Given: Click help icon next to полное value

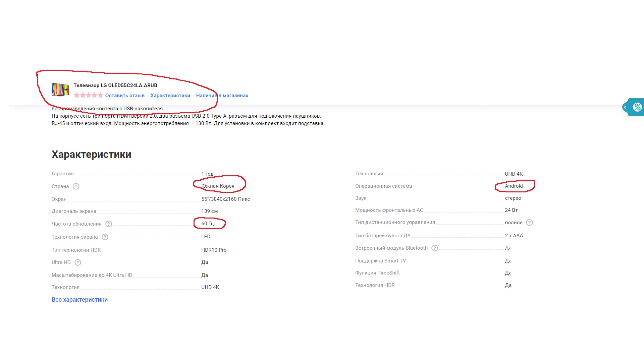Looking at the screenshot, I should coord(529,223).
